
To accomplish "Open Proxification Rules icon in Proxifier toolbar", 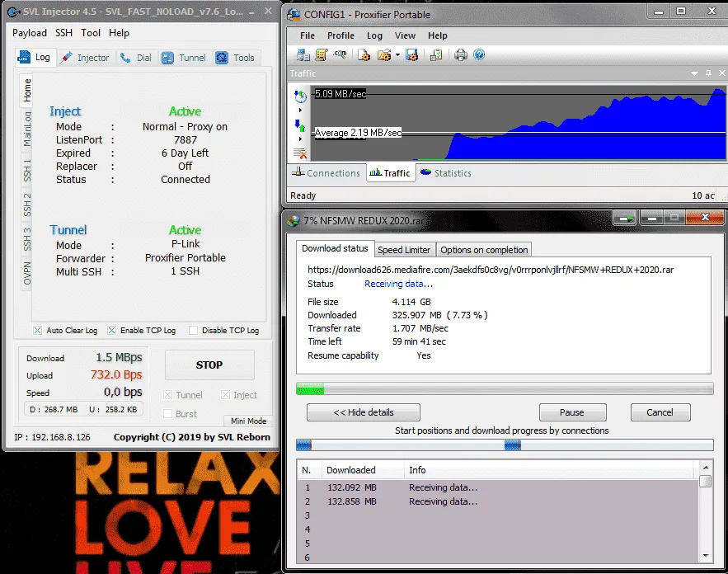I will [x=322, y=54].
